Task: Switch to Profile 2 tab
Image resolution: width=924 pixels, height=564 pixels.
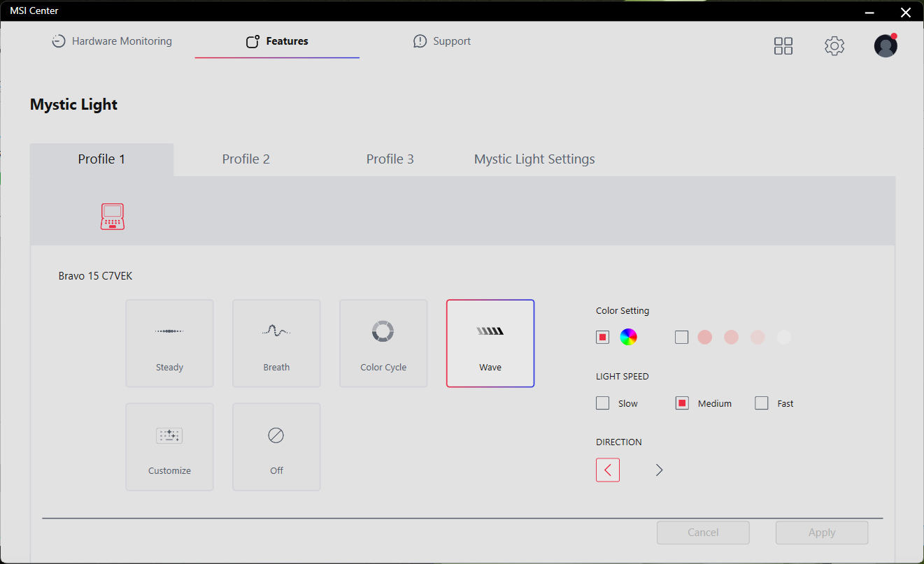Action: pos(246,159)
